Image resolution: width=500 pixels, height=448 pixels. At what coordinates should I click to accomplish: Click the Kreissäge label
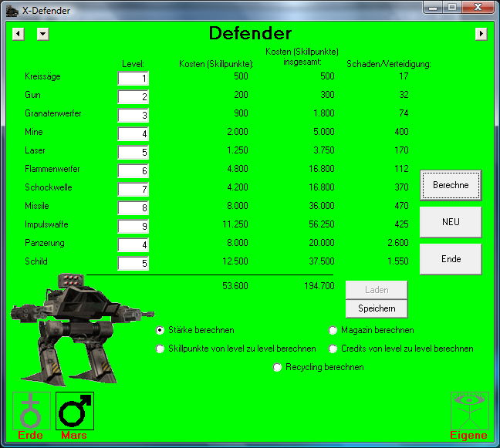42,76
